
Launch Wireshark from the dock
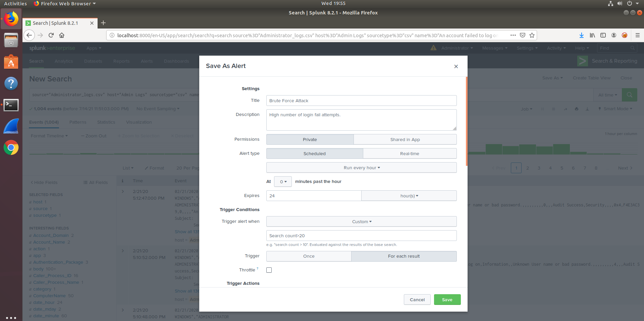[11, 126]
